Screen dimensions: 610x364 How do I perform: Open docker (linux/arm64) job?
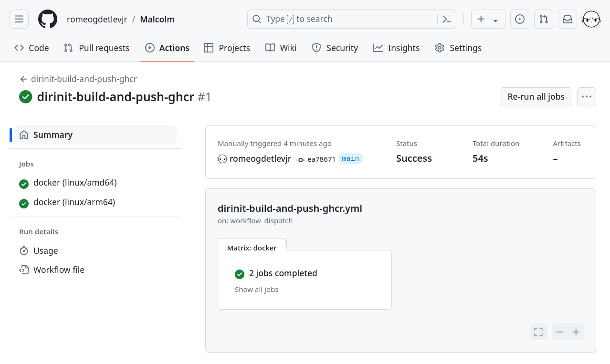(x=74, y=202)
